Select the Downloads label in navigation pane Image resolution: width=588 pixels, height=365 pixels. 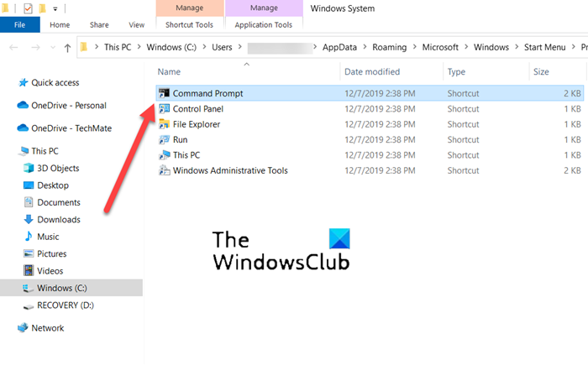tap(59, 220)
